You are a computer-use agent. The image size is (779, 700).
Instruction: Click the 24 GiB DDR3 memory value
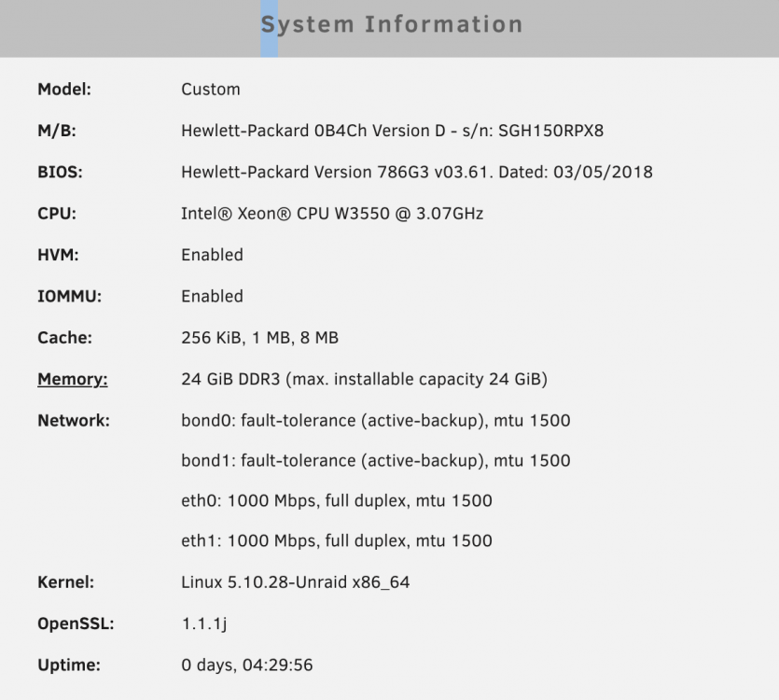click(364, 379)
